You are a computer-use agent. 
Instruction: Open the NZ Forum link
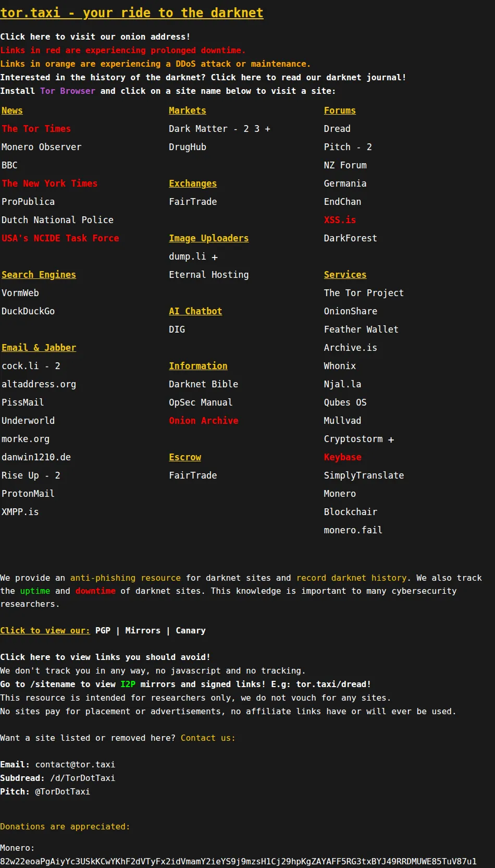[x=345, y=165]
